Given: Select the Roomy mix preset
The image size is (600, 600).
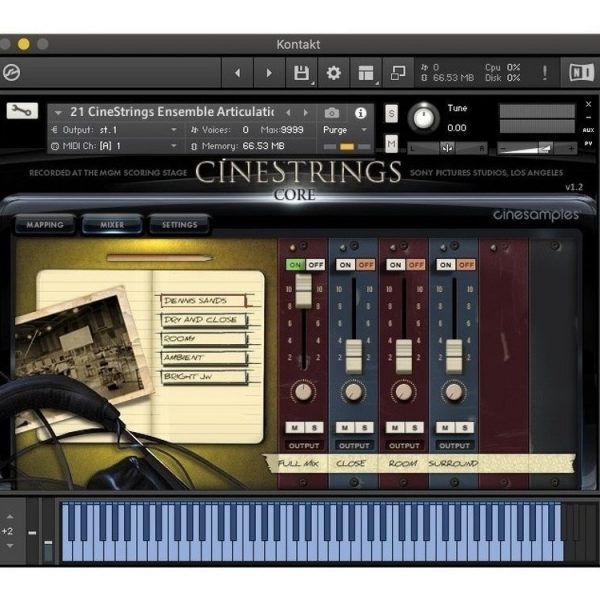Looking at the screenshot, I should [204, 339].
